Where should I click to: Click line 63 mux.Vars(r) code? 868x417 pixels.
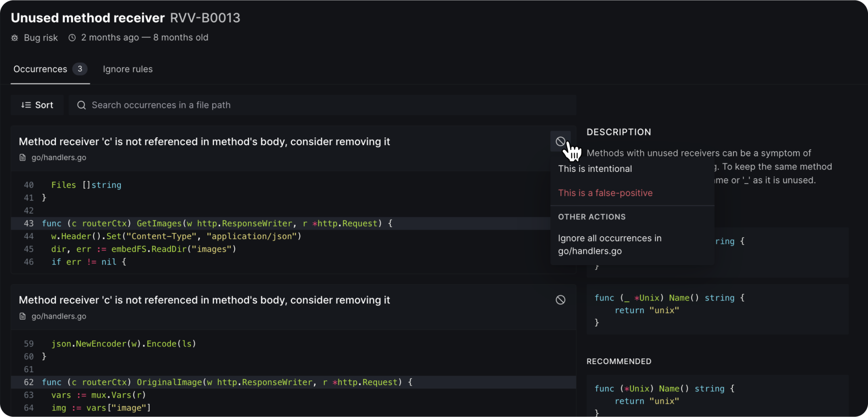click(98, 395)
